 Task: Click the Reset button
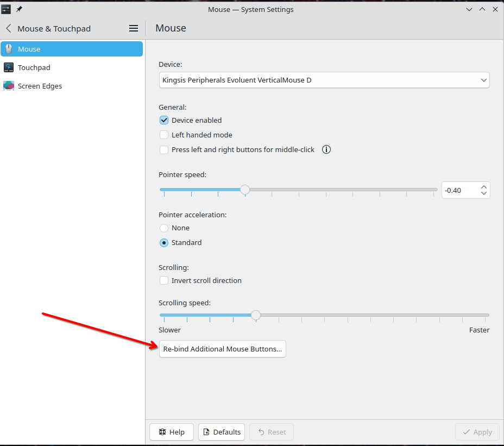click(x=272, y=432)
